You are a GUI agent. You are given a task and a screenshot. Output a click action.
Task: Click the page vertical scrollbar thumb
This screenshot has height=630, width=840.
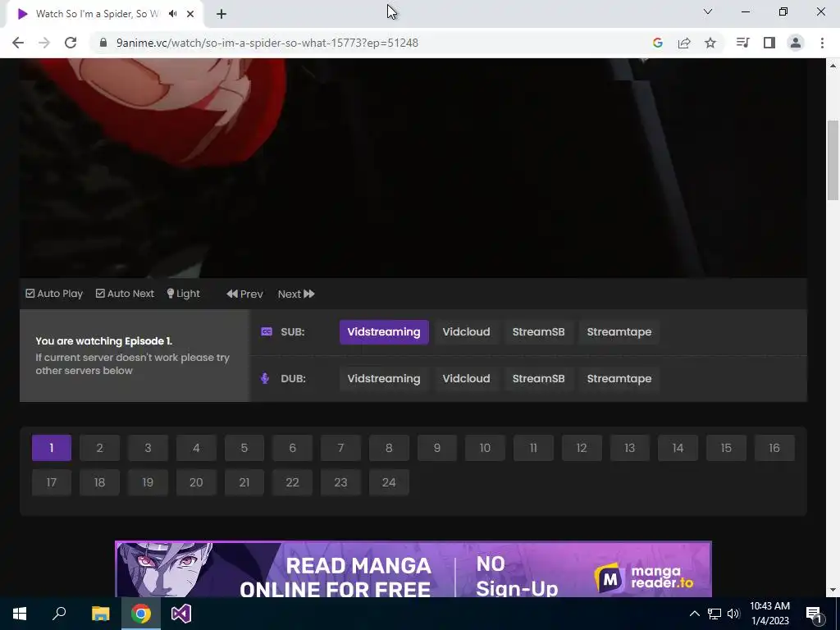tap(833, 160)
